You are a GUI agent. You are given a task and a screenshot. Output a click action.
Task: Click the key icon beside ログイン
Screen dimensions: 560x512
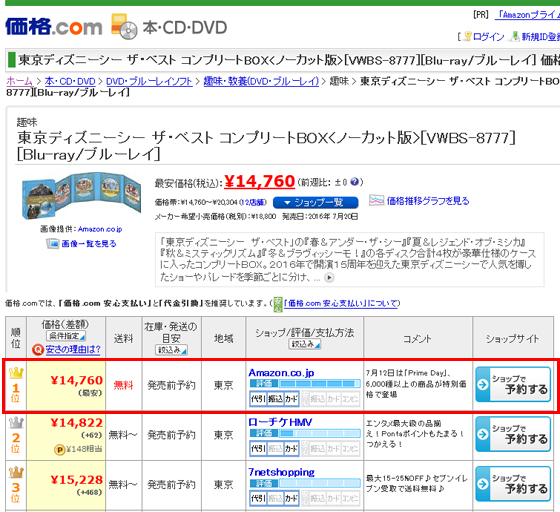(468, 36)
